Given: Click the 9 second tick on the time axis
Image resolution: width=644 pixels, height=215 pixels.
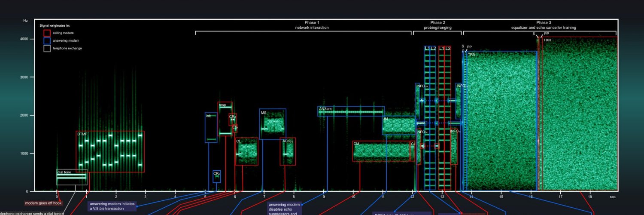Looking at the screenshot, I should (x=323, y=197).
